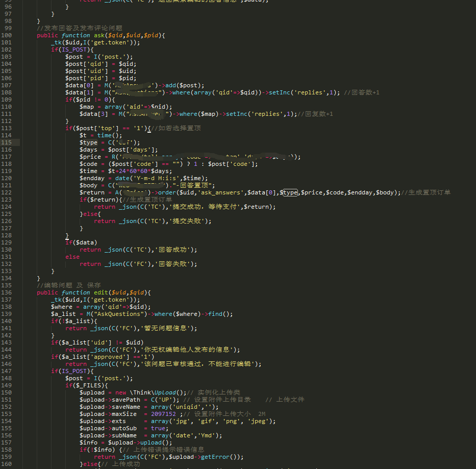Click the Chinese comment on line 99
Screen dimensions: 476x469
(x=79, y=28)
